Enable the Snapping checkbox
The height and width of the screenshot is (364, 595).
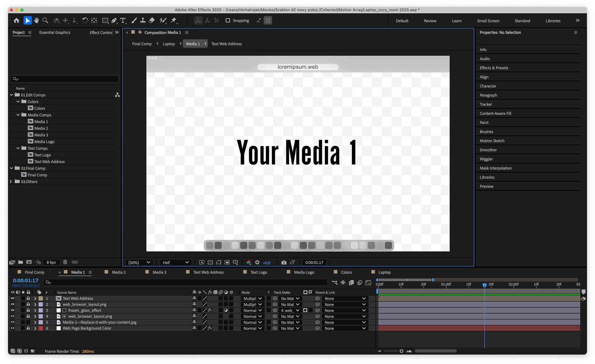point(228,20)
